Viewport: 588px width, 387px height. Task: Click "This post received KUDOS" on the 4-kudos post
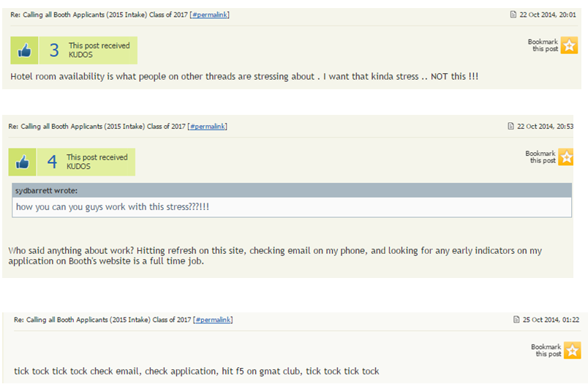tap(97, 162)
